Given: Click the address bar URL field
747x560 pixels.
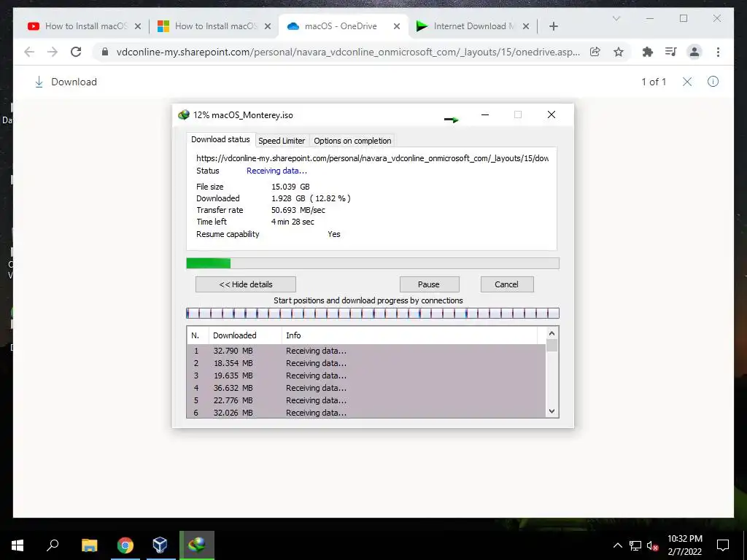Looking at the screenshot, I should point(348,52).
